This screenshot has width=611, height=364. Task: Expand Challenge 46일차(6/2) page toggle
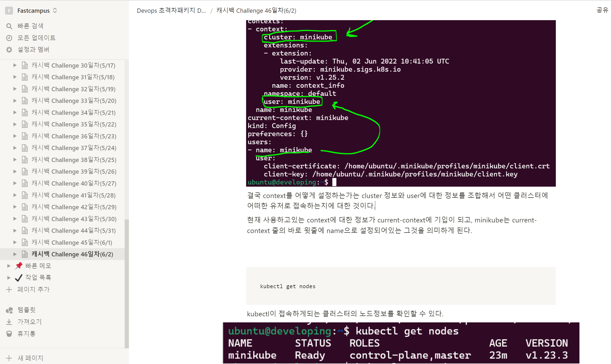tap(15, 254)
